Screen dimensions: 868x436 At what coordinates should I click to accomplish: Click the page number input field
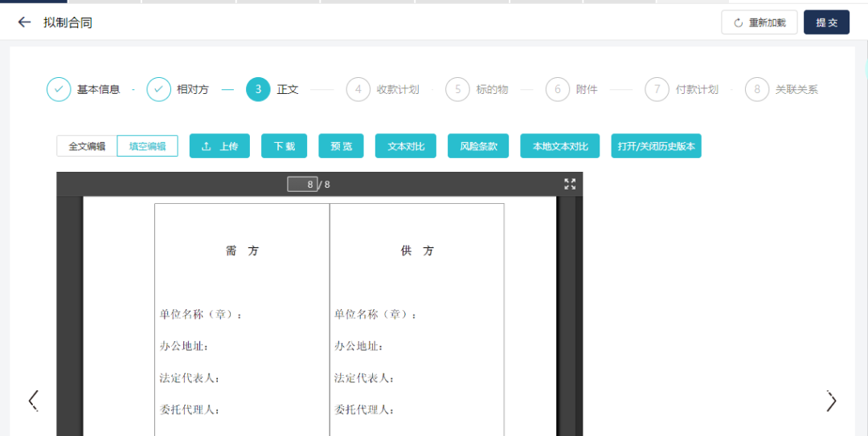coord(302,185)
